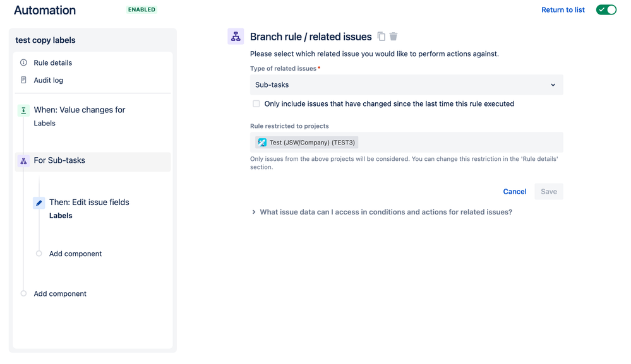Click the Test project avatar icon

click(262, 142)
